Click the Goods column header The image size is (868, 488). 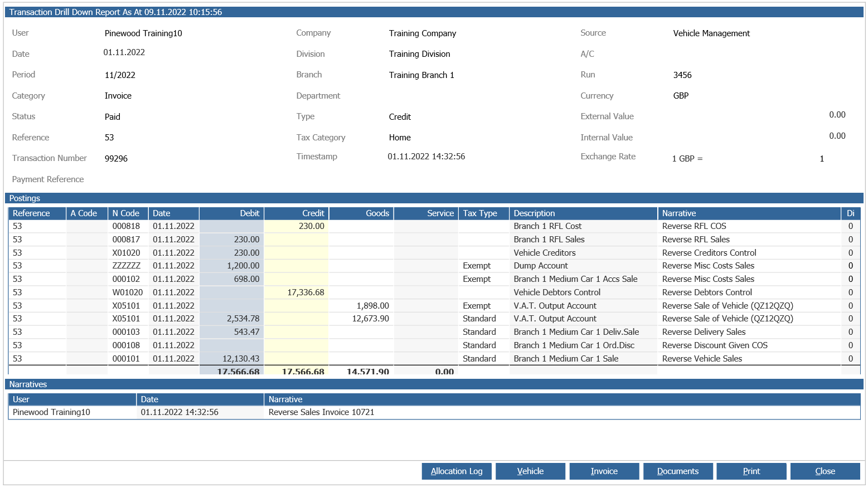click(x=361, y=213)
